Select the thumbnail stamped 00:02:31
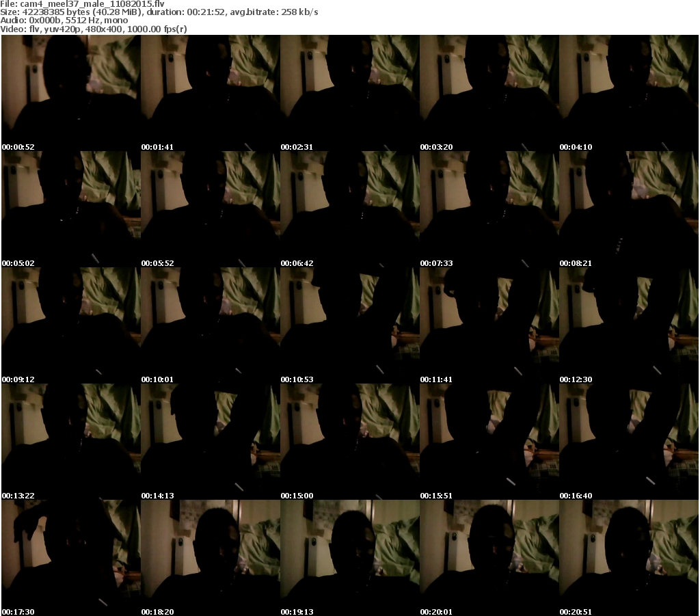 349,93
